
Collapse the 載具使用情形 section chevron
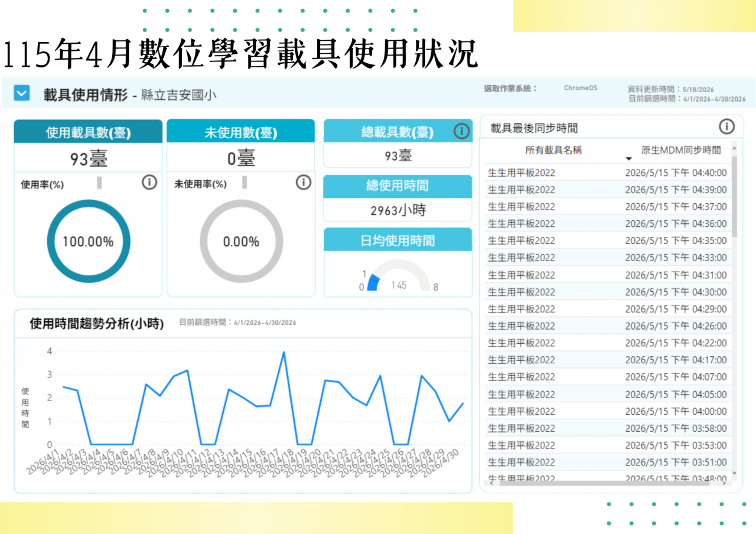pos(22,93)
